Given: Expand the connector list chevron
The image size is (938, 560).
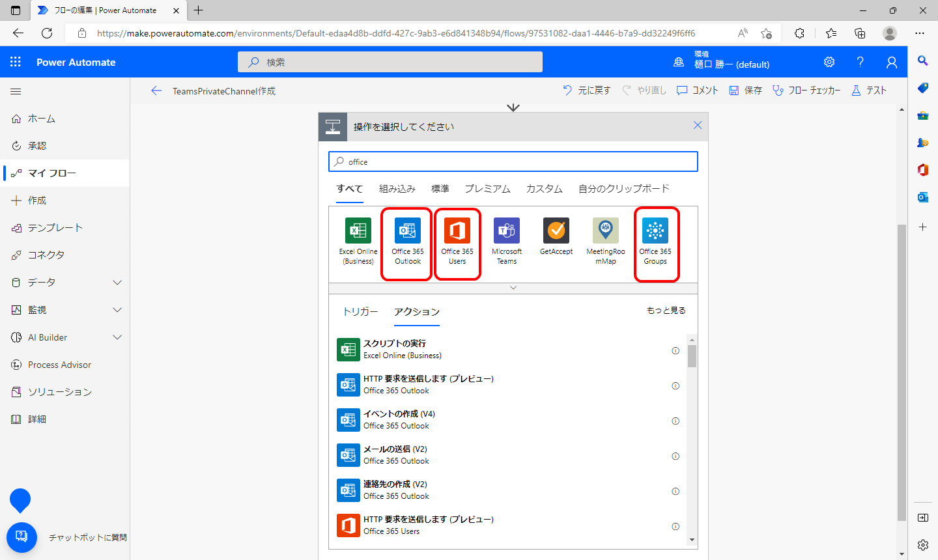Looking at the screenshot, I should point(513,288).
